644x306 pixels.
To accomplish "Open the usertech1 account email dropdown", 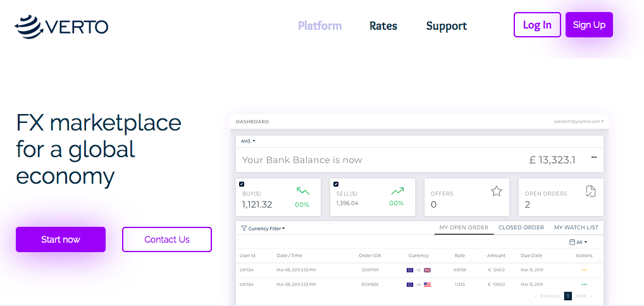I will click(578, 121).
